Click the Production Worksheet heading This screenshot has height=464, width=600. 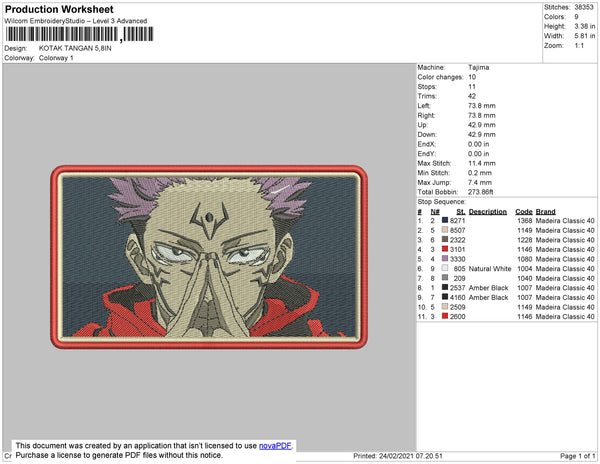(59, 10)
